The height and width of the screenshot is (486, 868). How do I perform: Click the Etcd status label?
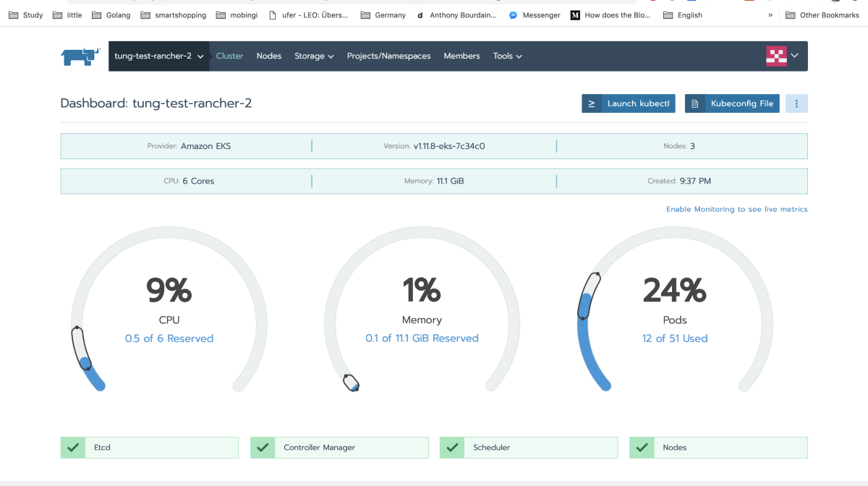102,448
